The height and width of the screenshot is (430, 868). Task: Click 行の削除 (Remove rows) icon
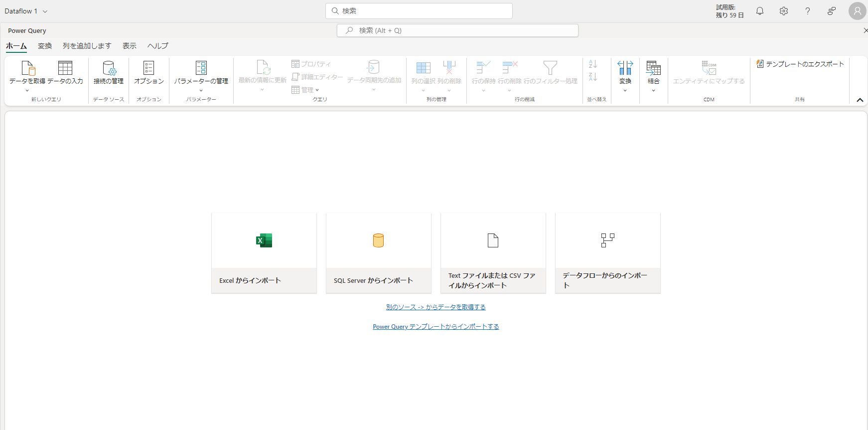[x=510, y=68]
